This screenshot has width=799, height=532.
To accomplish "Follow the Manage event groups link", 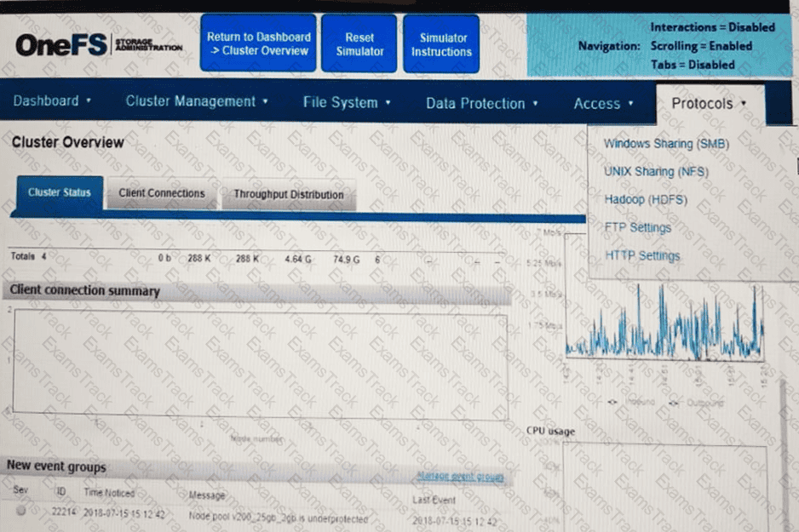I will tap(460, 477).
